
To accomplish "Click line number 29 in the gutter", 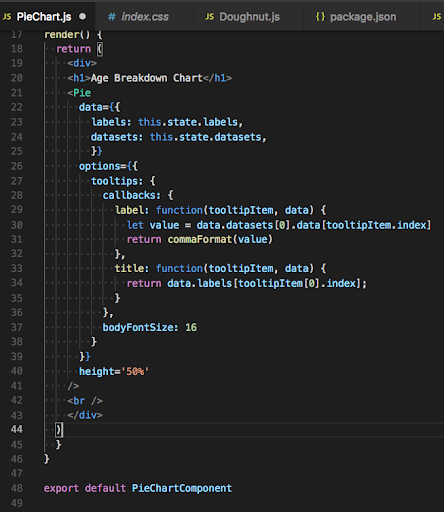I will [17, 210].
